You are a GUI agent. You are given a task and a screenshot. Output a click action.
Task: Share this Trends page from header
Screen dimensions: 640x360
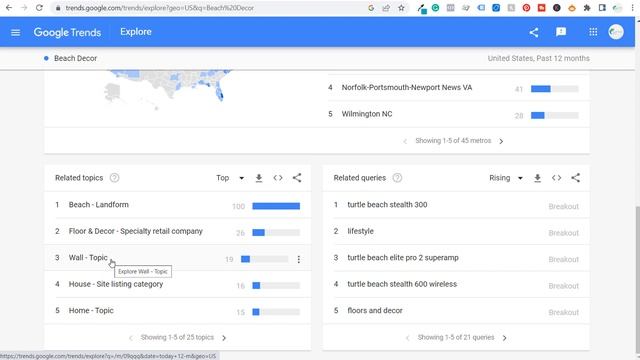click(533, 32)
